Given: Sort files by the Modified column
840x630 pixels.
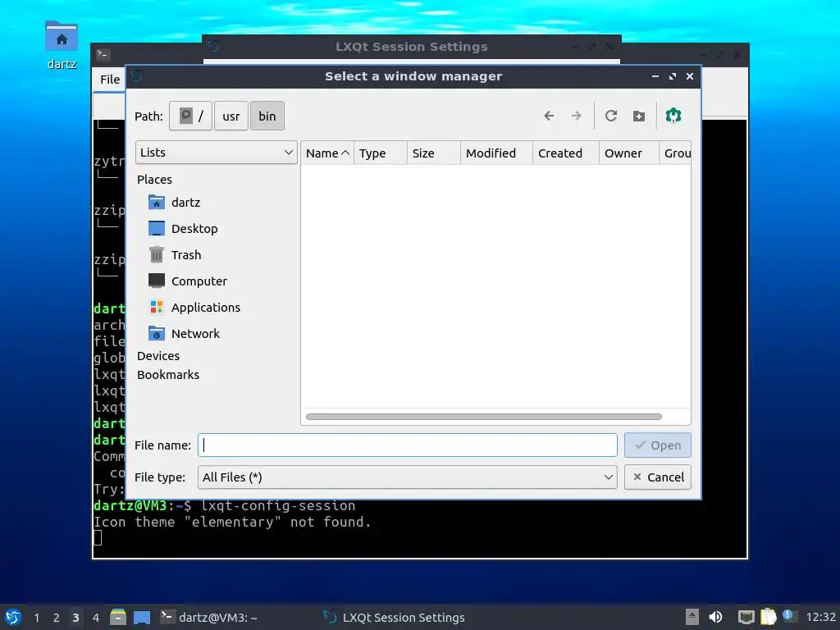Looking at the screenshot, I should click(496, 153).
